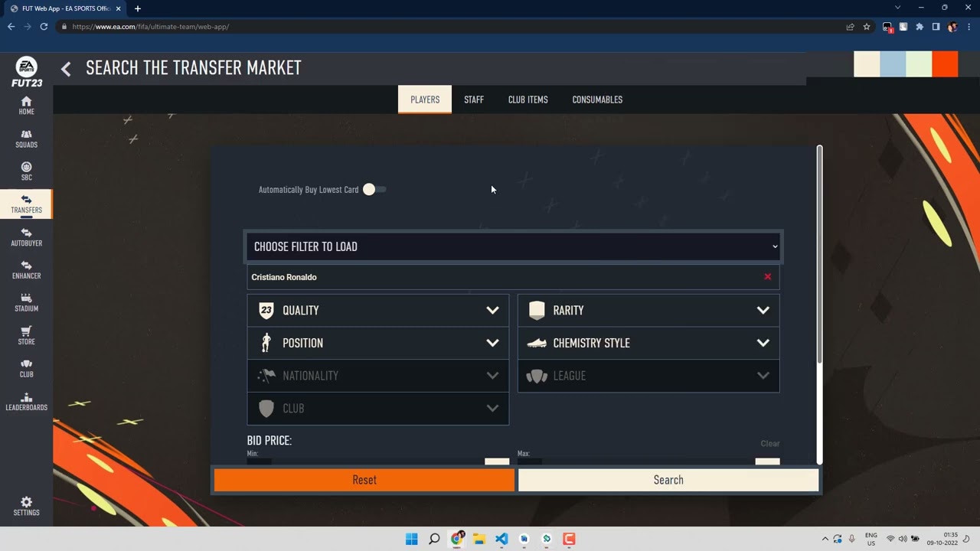Open the Windows Start menu

click(x=411, y=539)
